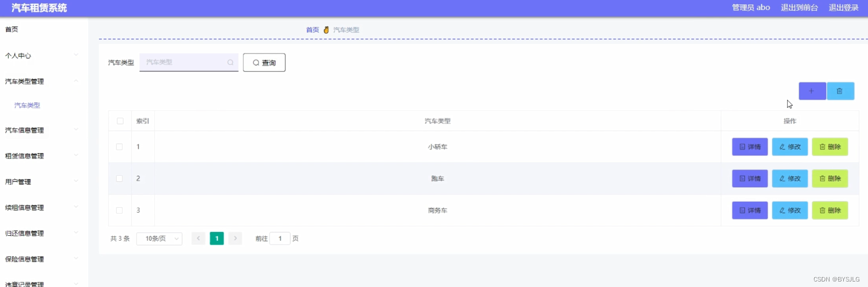
Task: Open 详情 for the 商务车 row
Action: [x=750, y=210]
